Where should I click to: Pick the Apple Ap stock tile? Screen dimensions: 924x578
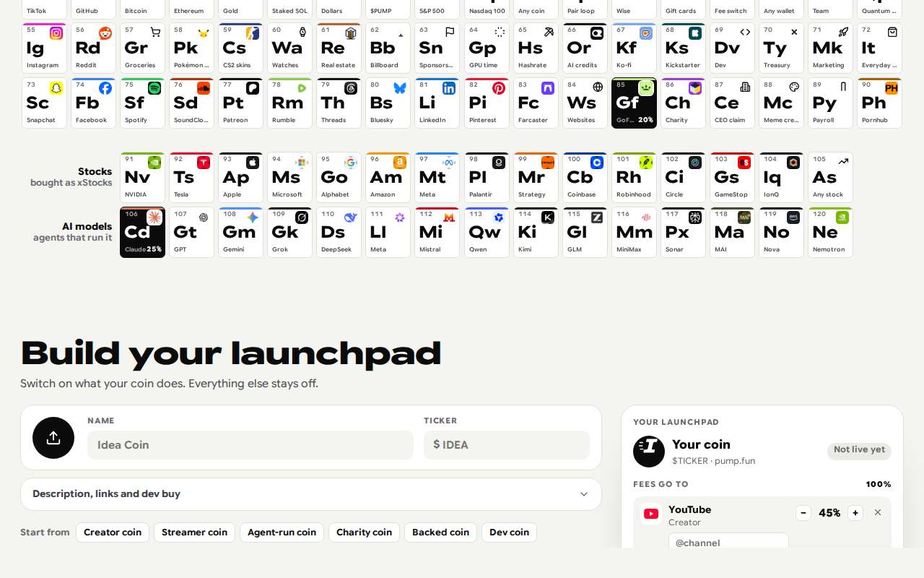(x=240, y=178)
